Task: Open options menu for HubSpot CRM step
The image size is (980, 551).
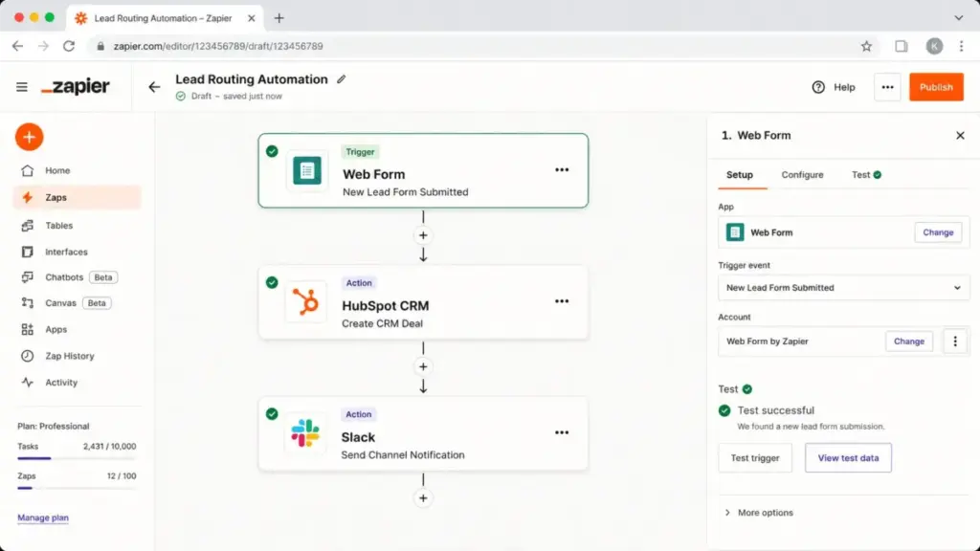Action: click(x=562, y=301)
